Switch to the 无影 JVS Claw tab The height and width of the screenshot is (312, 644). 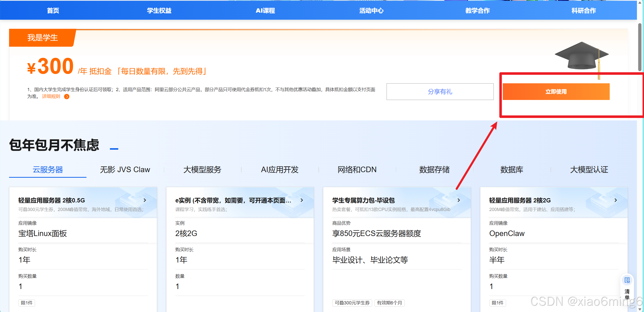(125, 170)
